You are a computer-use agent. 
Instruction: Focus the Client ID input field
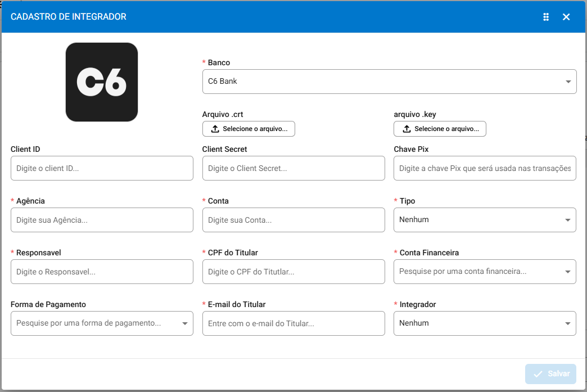coord(102,168)
